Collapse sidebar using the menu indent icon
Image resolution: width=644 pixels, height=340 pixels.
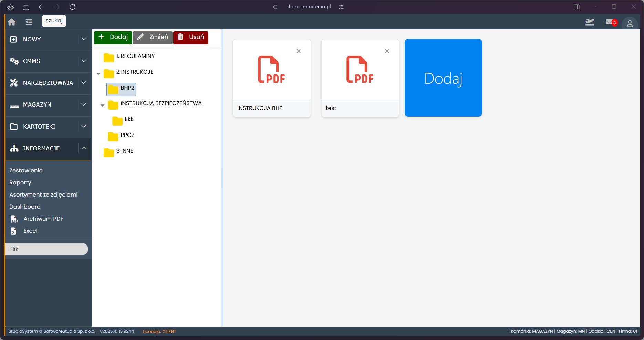point(29,22)
